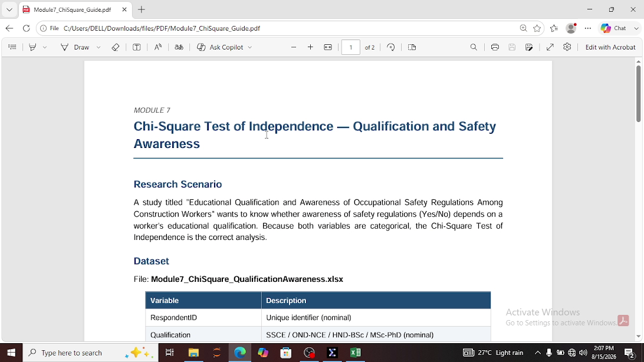Click the "of 2" page count text
This screenshot has height=362, width=644.
[x=370, y=47]
